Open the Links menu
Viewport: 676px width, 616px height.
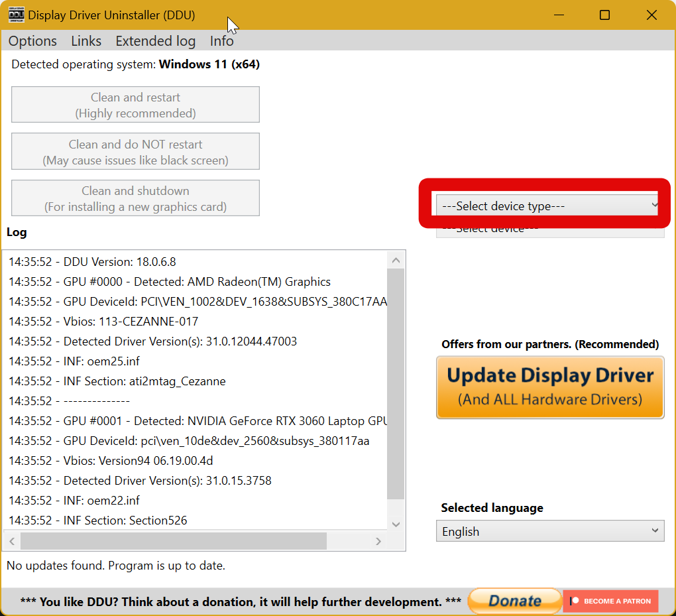pos(86,41)
